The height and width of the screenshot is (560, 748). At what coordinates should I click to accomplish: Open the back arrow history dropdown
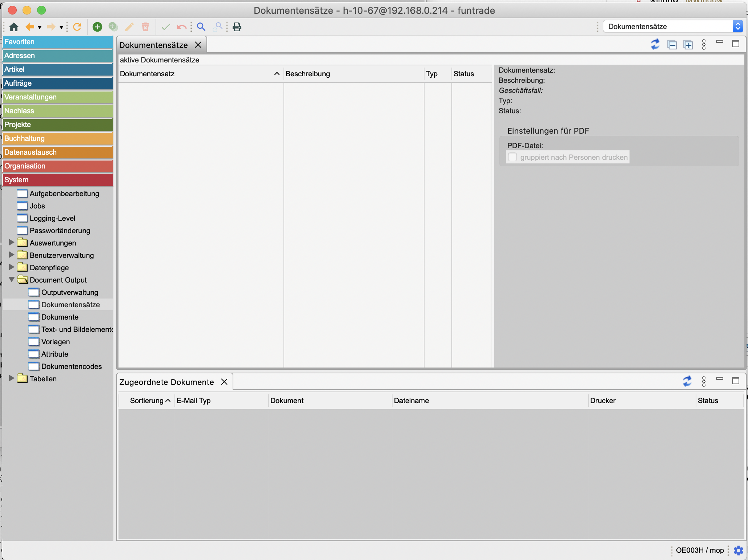pos(40,27)
